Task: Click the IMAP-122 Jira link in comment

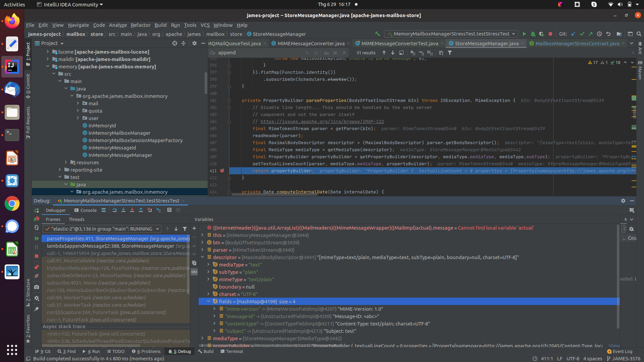Action: pyautogui.click(x=322, y=122)
